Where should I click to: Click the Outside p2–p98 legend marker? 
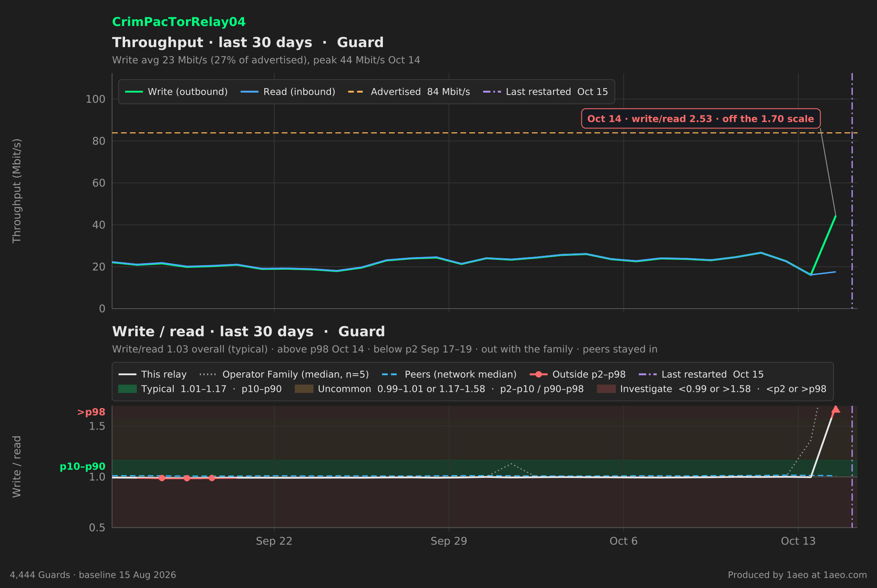(x=538, y=374)
